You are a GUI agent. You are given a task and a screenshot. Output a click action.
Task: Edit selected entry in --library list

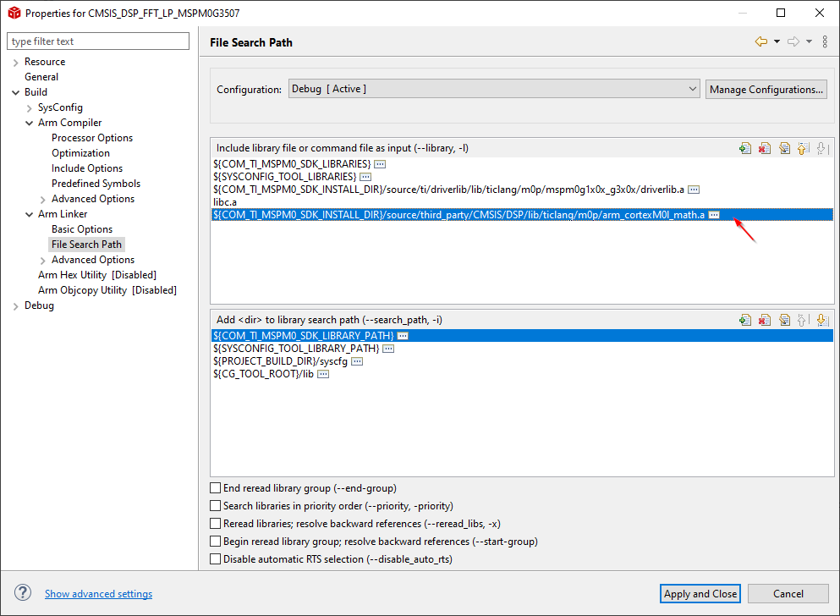coord(785,148)
